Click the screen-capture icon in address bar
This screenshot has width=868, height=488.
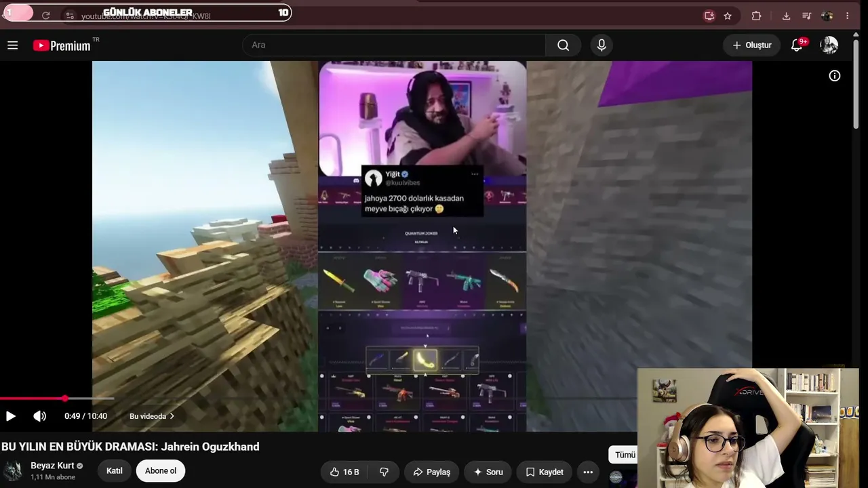(x=709, y=16)
